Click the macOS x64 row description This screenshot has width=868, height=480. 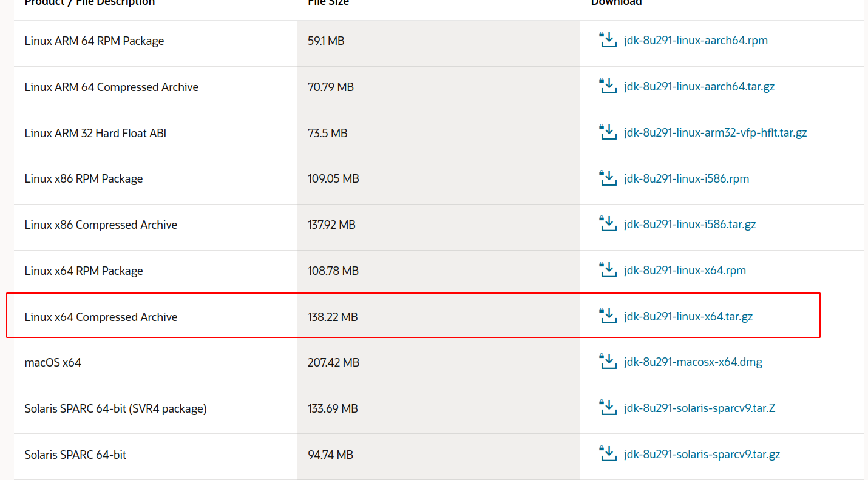pyautogui.click(x=53, y=362)
